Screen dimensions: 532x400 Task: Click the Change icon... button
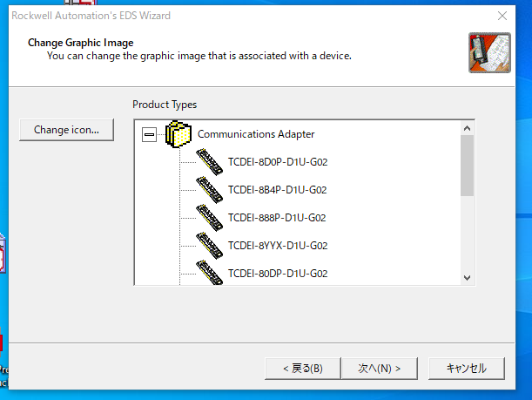66,130
